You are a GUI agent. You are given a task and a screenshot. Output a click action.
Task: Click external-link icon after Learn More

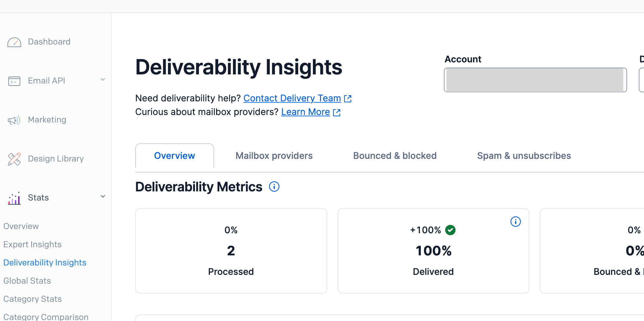337,112
